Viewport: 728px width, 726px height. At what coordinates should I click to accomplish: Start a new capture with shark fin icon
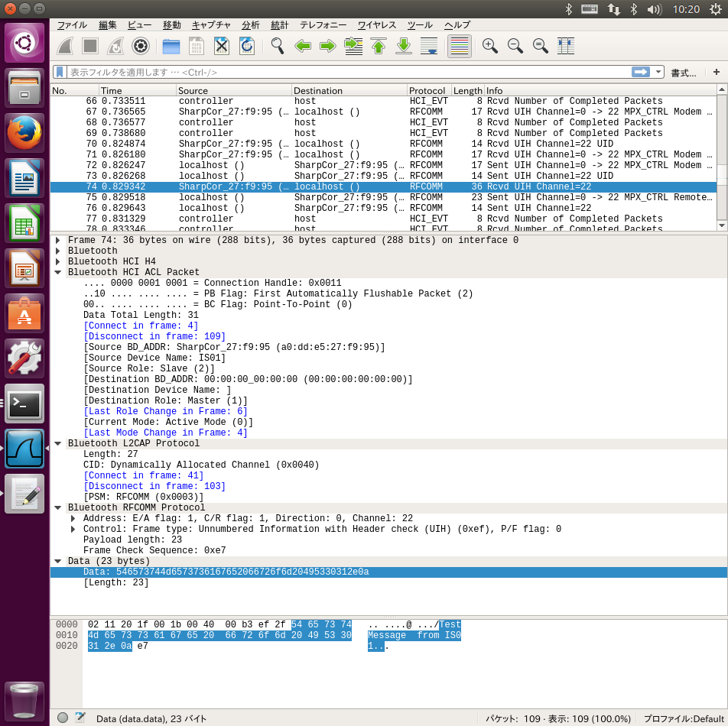[x=66, y=46]
